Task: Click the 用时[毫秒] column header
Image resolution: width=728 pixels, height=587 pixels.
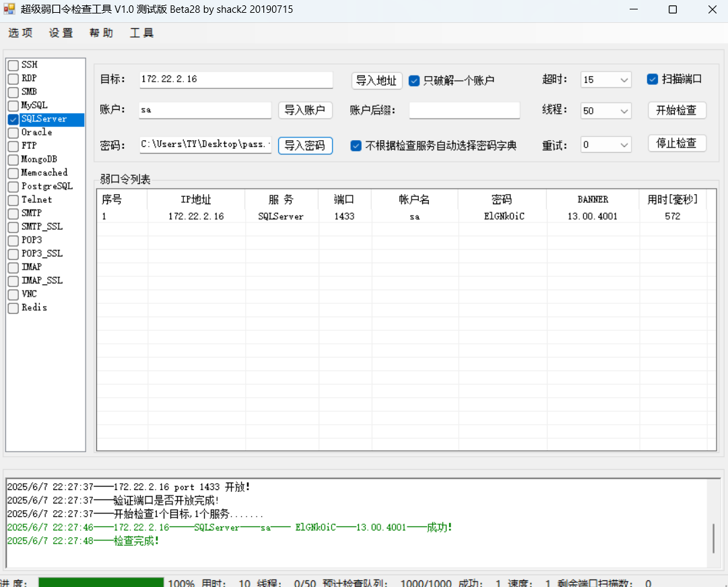Action: (673, 200)
